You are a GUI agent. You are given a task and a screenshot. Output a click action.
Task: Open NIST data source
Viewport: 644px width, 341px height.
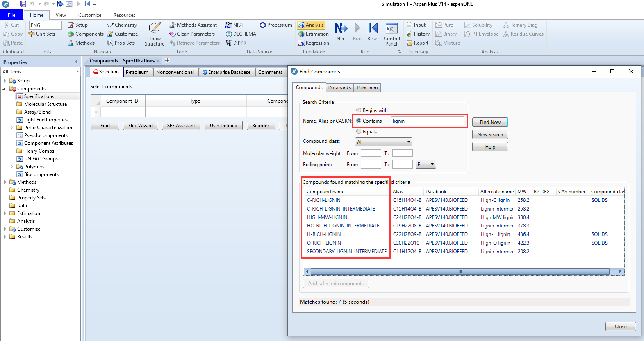(234, 25)
